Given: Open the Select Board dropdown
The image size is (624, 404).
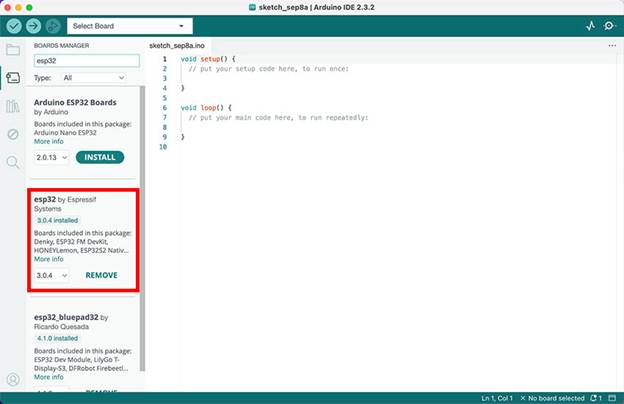Looking at the screenshot, I should [129, 26].
